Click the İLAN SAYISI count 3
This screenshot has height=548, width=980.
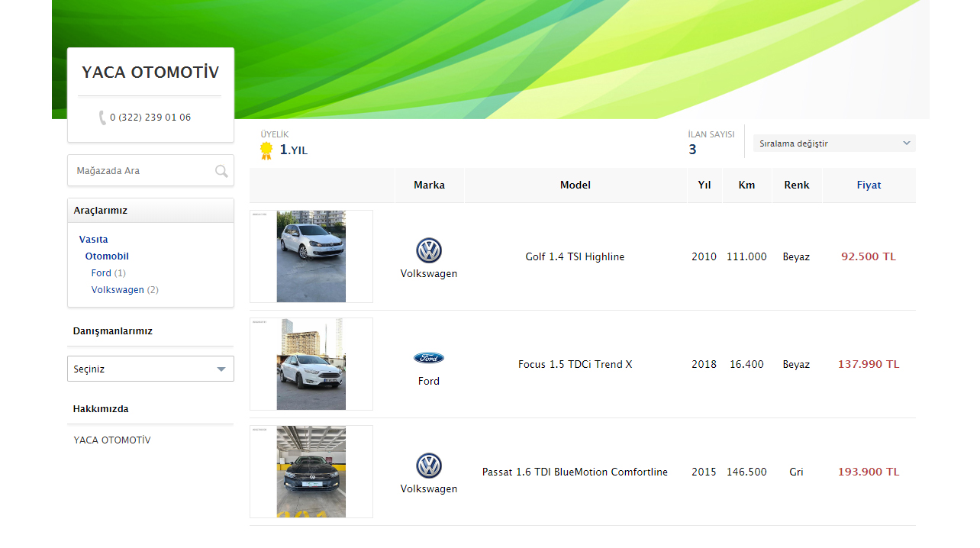pyautogui.click(x=692, y=150)
